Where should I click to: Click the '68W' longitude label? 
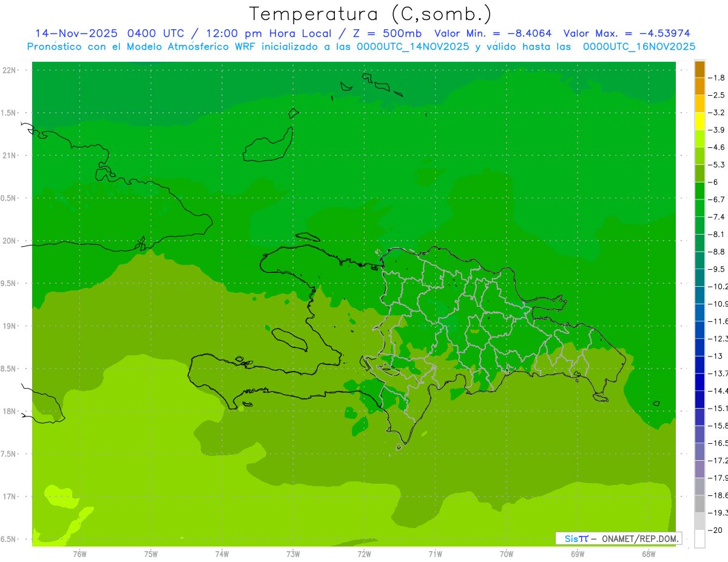[649, 554]
